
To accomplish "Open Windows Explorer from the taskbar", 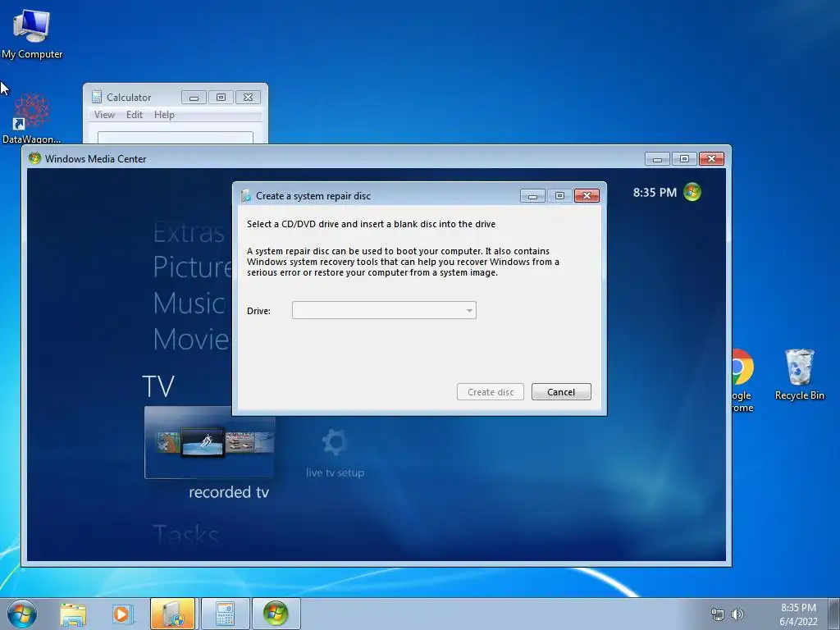I will pyautogui.click(x=73, y=614).
